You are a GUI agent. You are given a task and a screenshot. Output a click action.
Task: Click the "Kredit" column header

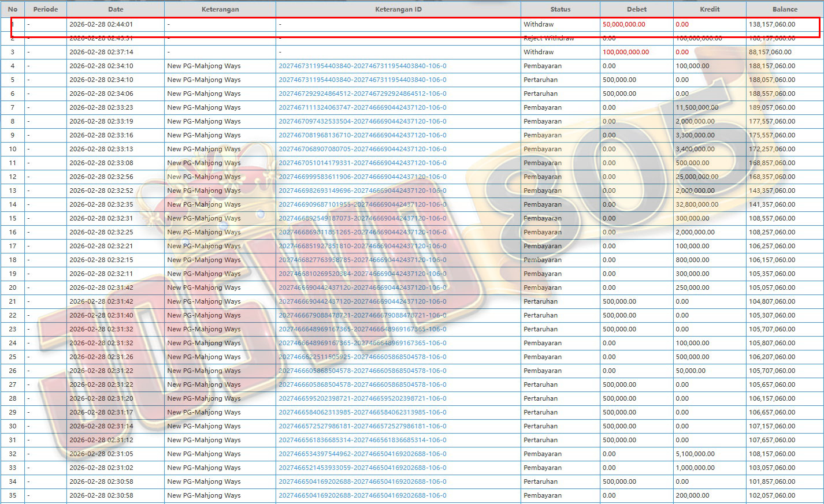click(x=710, y=9)
